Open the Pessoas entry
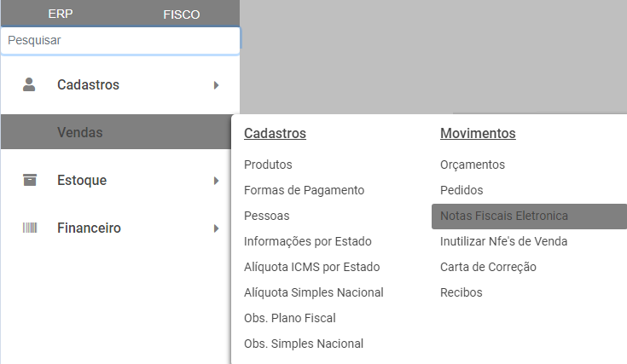Viewport: 627px width, 364px height. 266,216
